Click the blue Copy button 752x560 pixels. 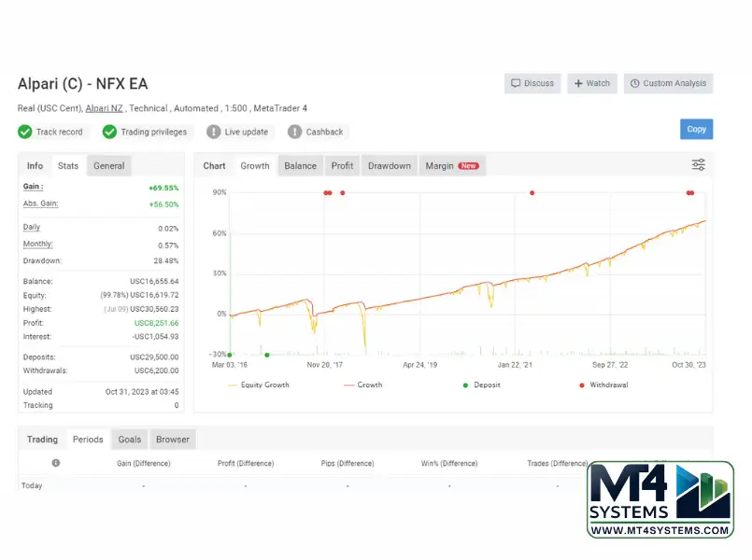pyautogui.click(x=696, y=130)
